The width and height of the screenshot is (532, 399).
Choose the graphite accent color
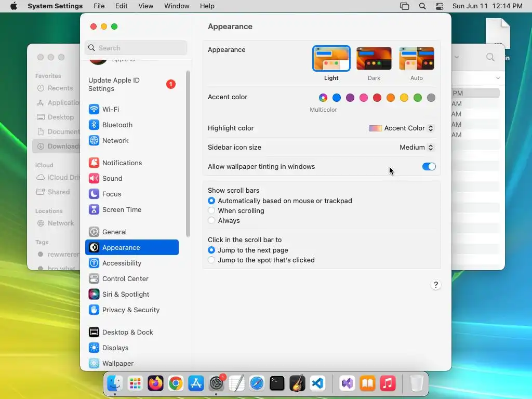click(431, 98)
